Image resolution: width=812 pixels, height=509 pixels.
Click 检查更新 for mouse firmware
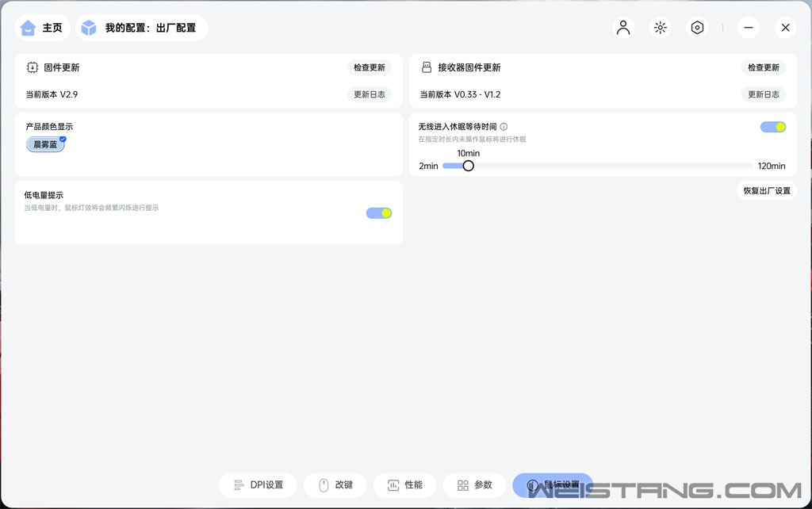pos(370,68)
